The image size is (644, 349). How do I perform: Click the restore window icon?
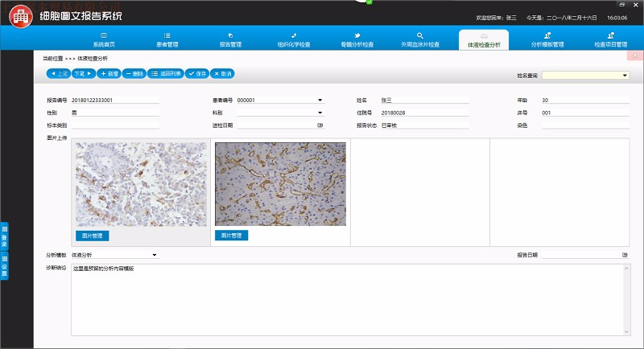[x=621, y=5]
